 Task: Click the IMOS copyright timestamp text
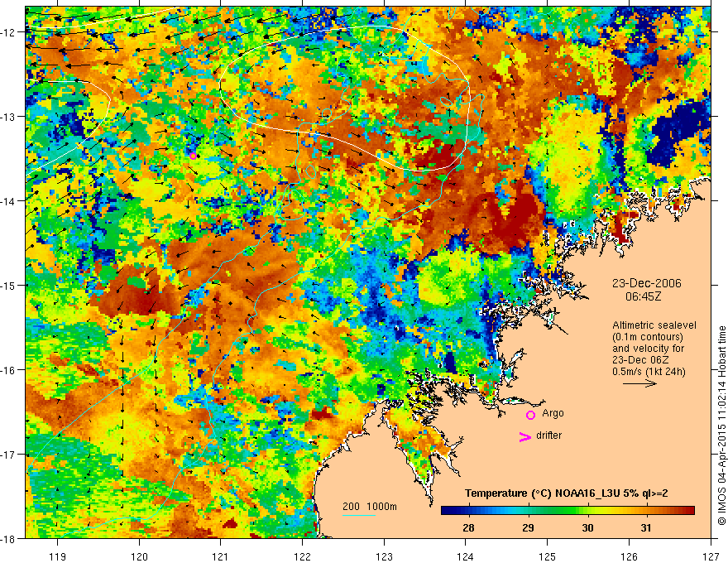[721, 425]
